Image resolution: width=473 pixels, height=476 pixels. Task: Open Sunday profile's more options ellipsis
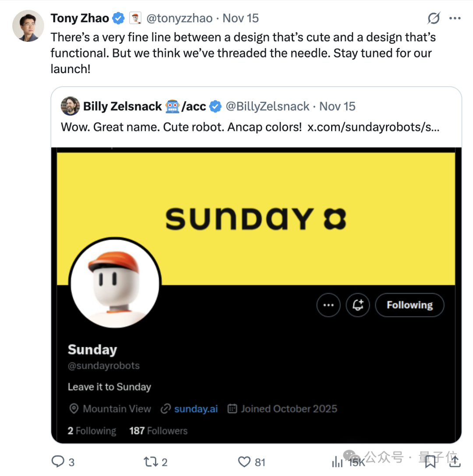coord(328,305)
